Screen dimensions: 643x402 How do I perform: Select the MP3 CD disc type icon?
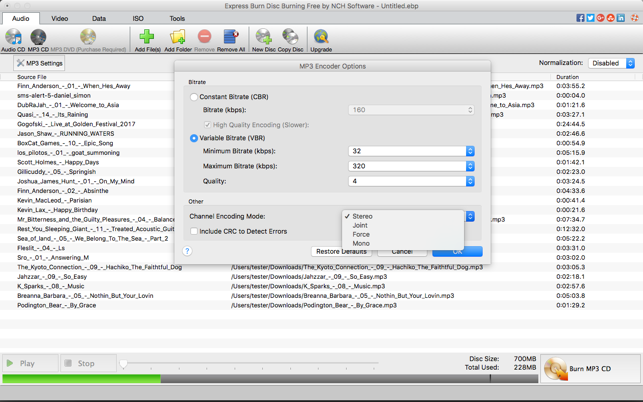coord(38,39)
